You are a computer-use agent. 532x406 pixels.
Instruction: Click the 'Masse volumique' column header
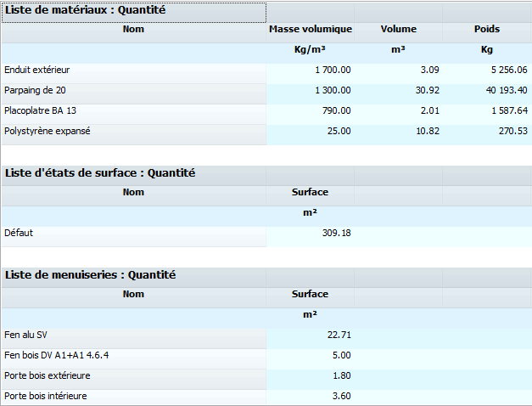pos(310,32)
